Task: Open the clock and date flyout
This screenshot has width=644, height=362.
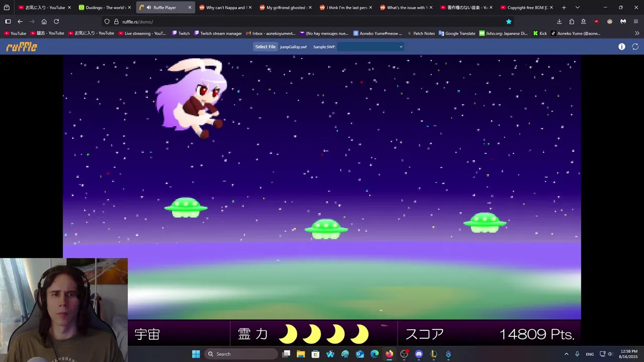Action: [x=629, y=354]
